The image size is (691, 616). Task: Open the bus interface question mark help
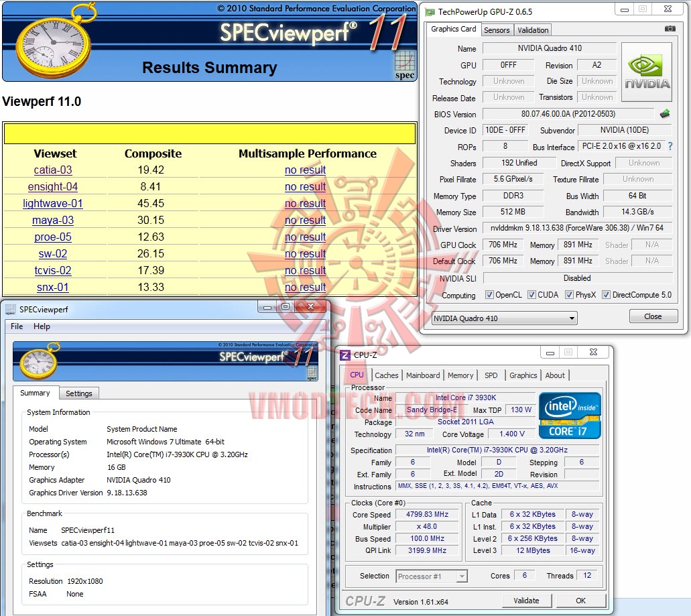click(670, 146)
